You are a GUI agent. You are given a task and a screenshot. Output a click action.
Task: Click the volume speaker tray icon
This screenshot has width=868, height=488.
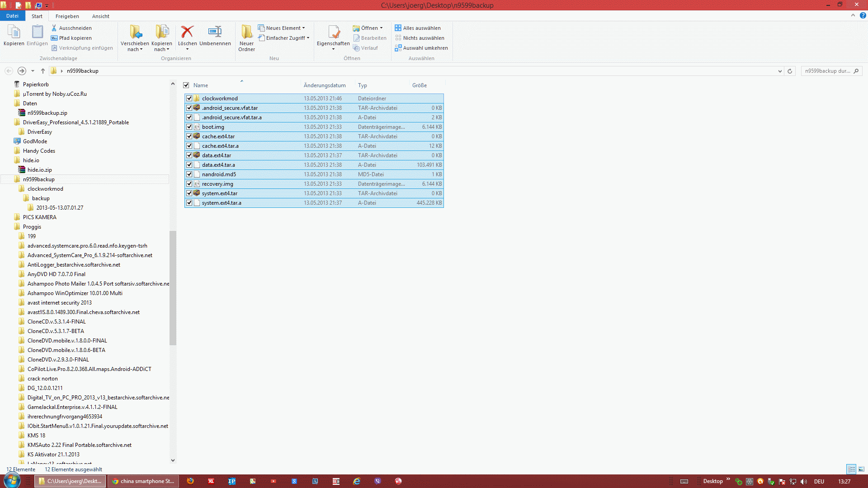(x=803, y=481)
